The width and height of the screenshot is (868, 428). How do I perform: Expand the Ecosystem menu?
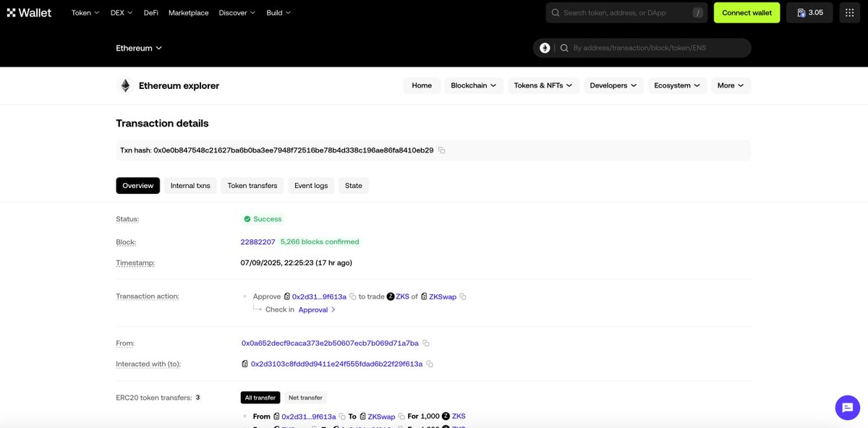pos(677,85)
